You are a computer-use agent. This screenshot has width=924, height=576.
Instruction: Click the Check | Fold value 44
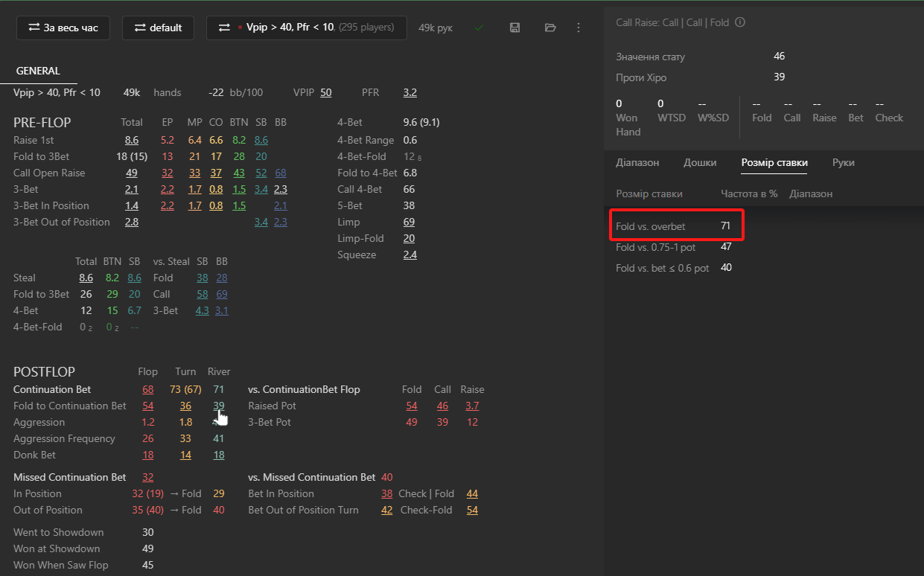(x=472, y=493)
